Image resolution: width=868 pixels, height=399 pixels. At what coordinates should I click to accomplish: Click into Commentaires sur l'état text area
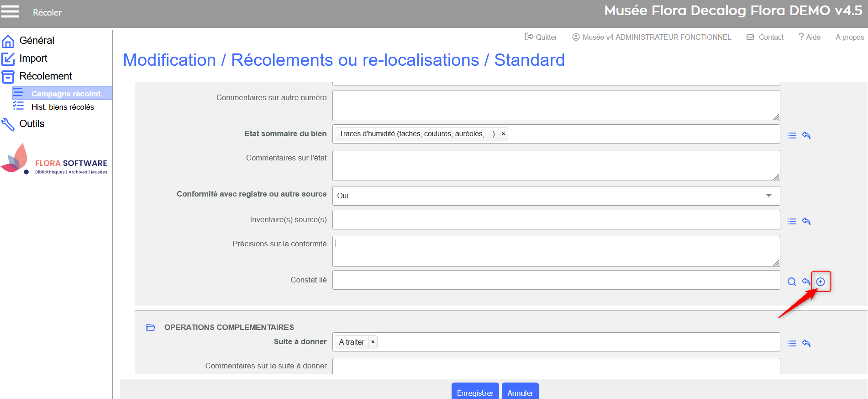556,165
